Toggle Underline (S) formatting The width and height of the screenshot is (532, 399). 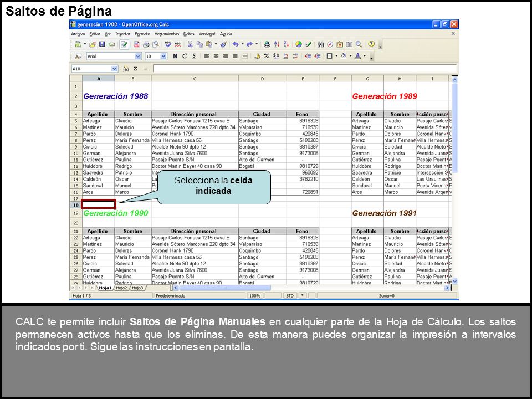pos(194,57)
